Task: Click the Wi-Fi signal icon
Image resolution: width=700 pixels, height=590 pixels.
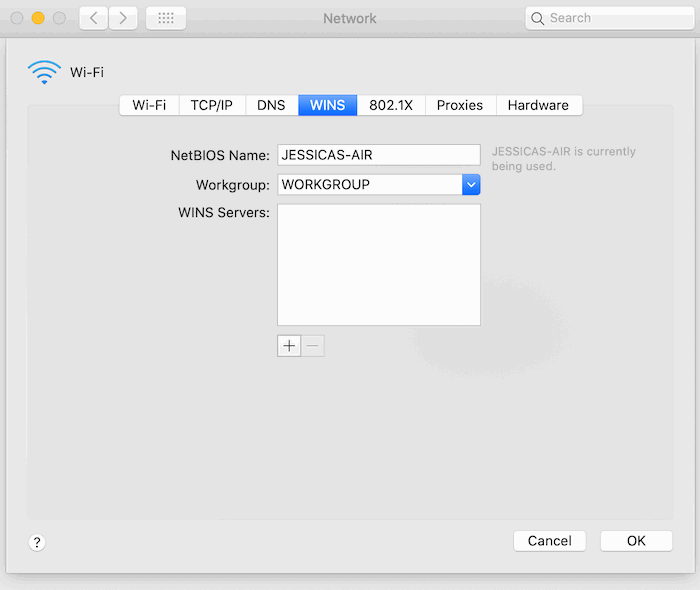Action: click(44, 72)
